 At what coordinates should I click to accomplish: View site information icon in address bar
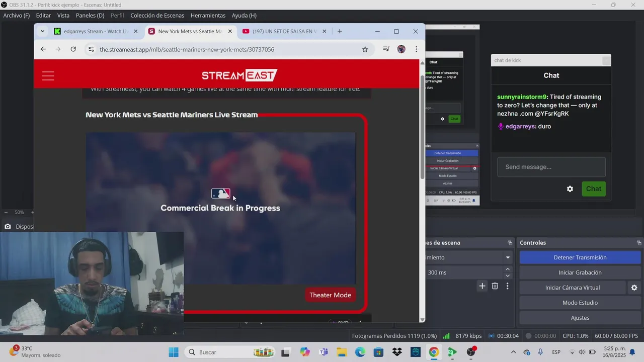pyautogui.click(x=91, y=49)
